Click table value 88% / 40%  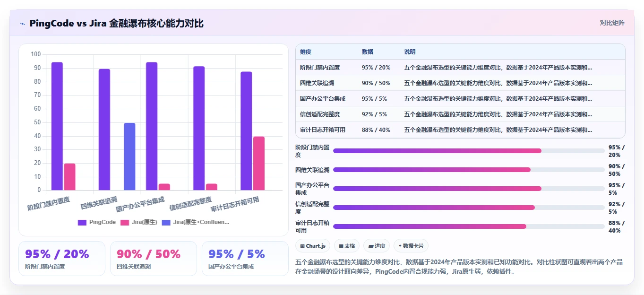[376, 130]
